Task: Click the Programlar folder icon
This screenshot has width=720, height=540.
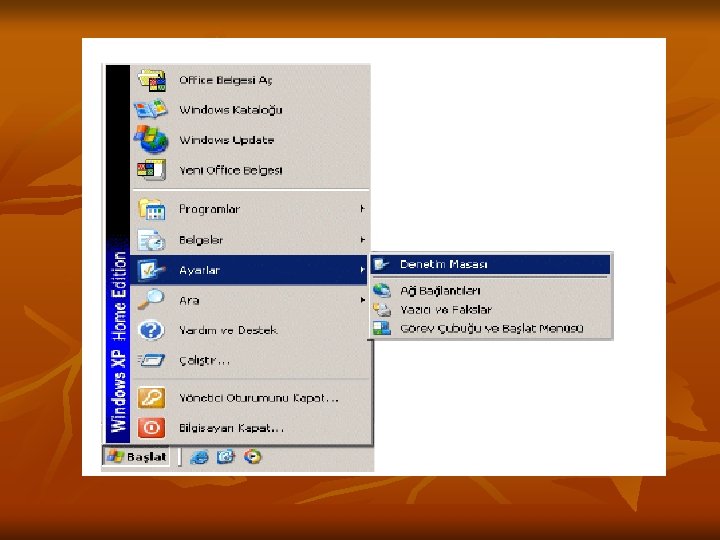Action: 152,209
